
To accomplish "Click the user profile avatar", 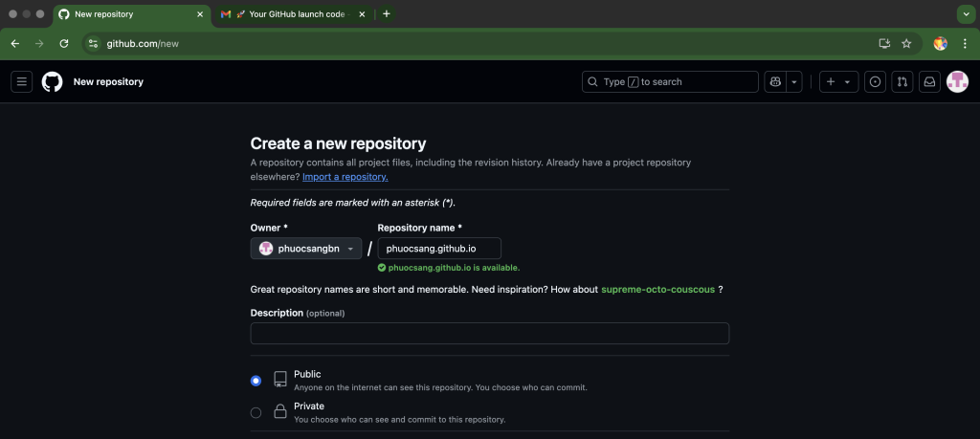I will [957, 82].
